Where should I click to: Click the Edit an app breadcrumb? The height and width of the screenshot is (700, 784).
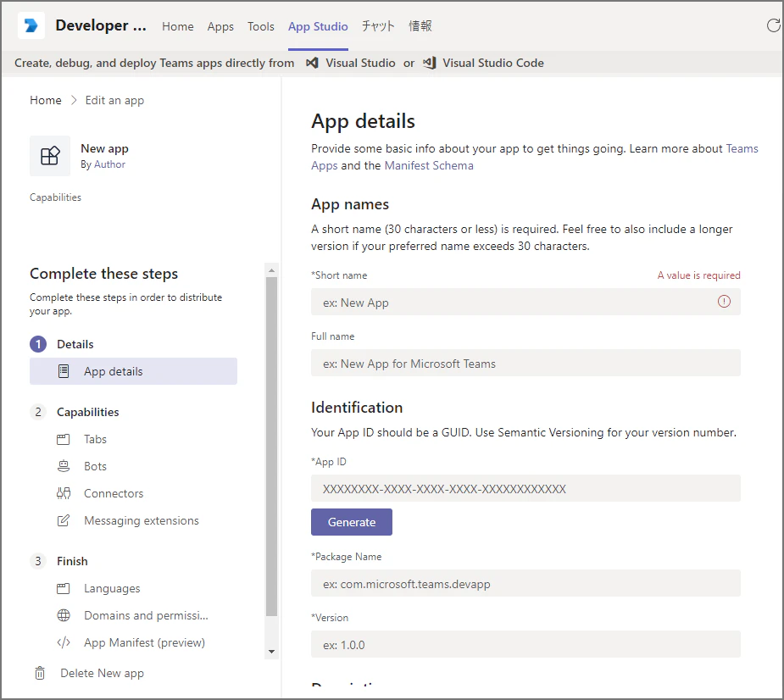[x=114, y=101]
